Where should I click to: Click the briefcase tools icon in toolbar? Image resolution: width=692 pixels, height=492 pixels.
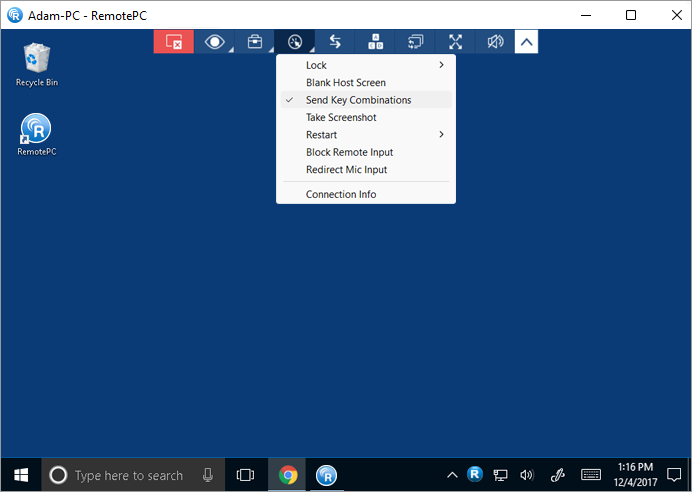[254, 42]
